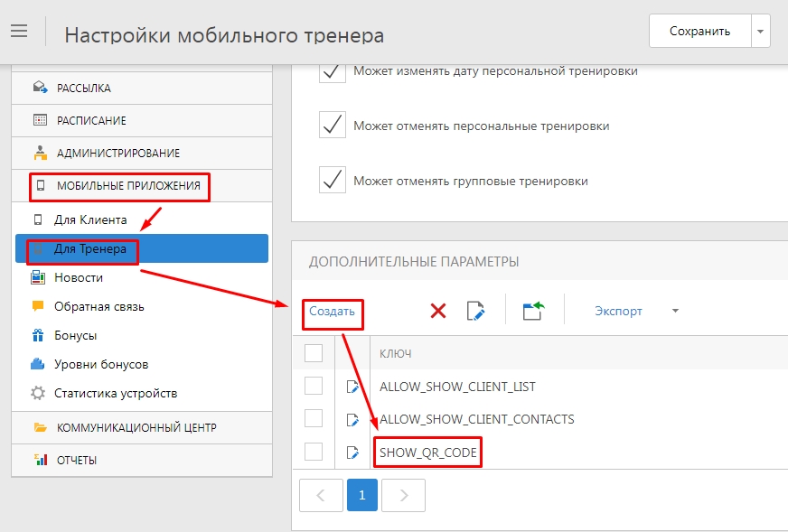Screen dimensions: 788x532
Task: Toggle the select-all checkbox in the header
Action: [314, 353]
